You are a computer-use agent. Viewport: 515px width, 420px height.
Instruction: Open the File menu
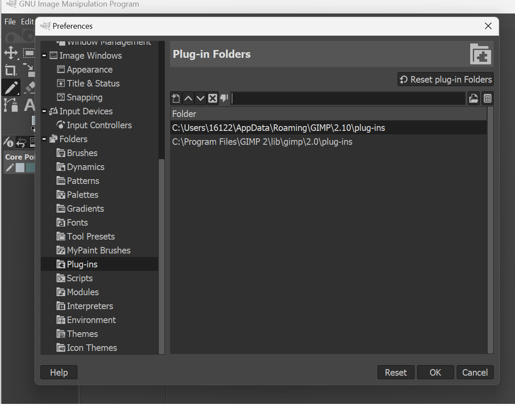(x=10, y=22)
